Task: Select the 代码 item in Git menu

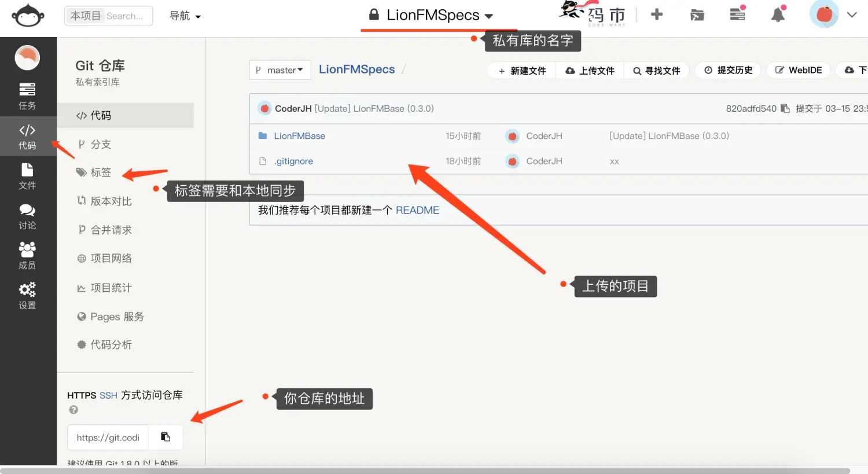Action: (126, 115)
